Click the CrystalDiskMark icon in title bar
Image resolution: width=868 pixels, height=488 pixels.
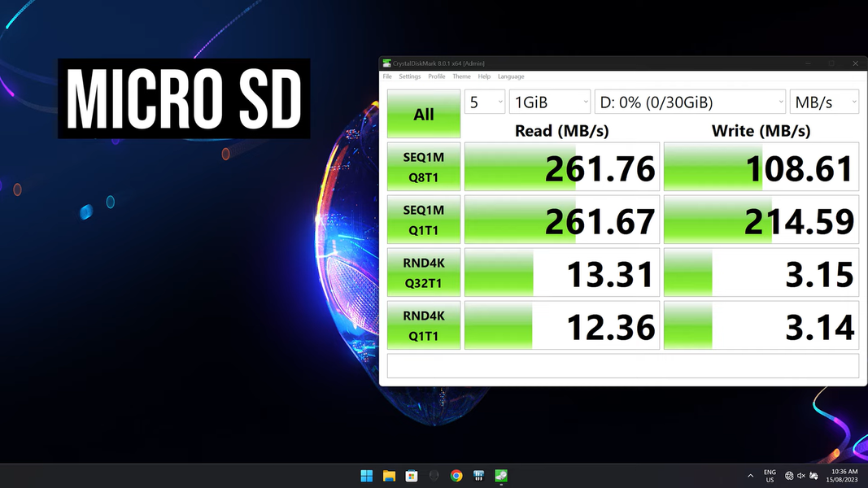point(386,63)
